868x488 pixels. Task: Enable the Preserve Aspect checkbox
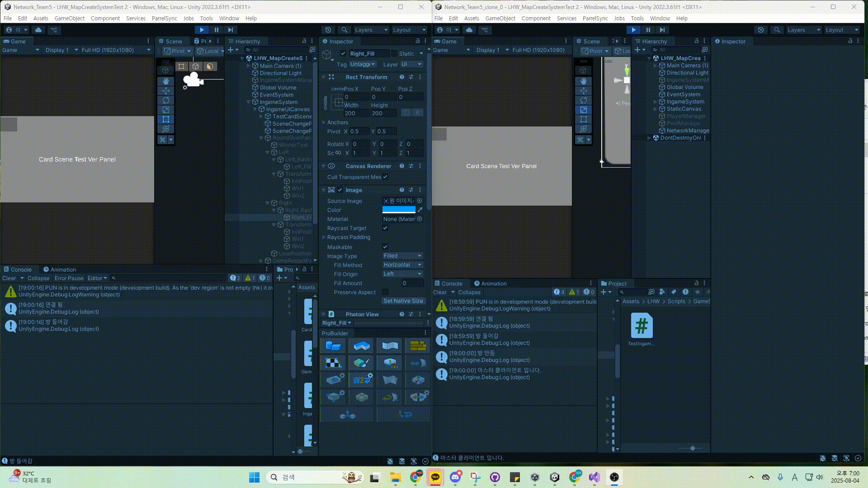tap(385, 292)
